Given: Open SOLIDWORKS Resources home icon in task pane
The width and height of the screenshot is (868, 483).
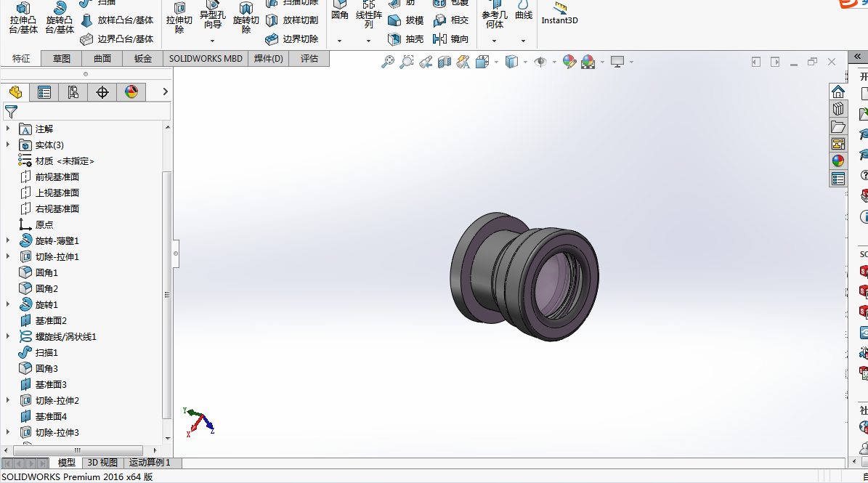Looking at the screenshot, I should 838,92.
